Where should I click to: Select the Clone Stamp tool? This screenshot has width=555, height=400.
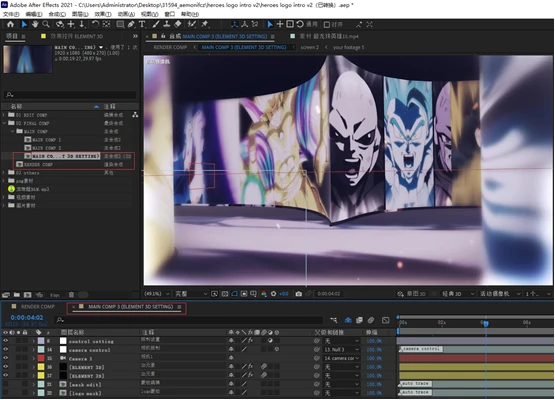(x=167, y=24)
